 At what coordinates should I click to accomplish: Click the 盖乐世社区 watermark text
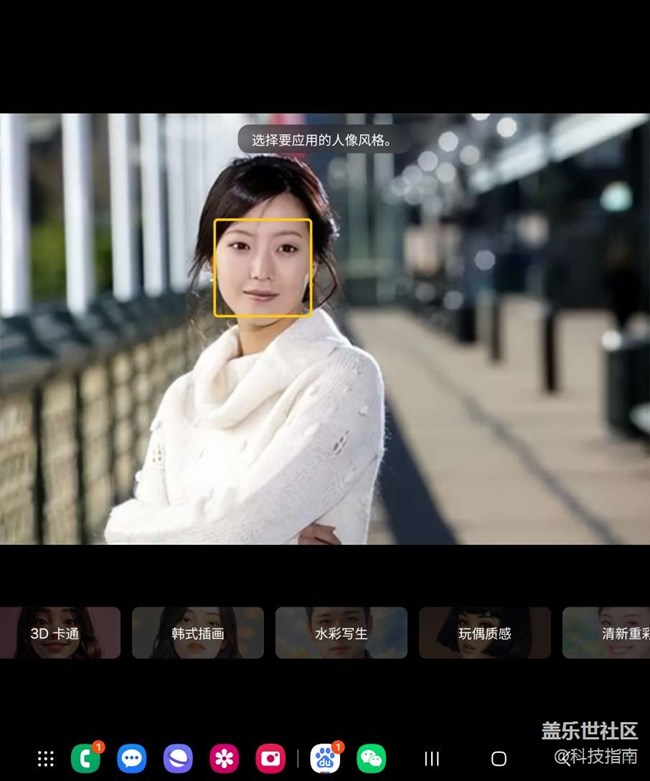tap(589, 731)
